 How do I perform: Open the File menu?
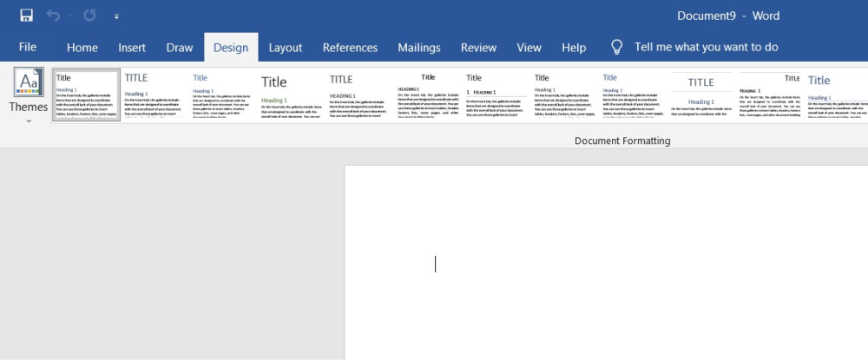tap(28, 48)
